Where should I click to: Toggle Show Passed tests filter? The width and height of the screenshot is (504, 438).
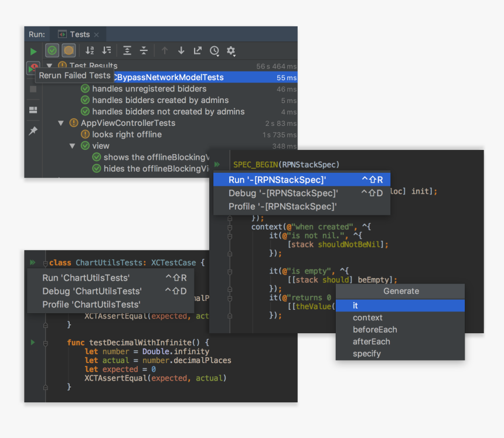coord(52,50)
